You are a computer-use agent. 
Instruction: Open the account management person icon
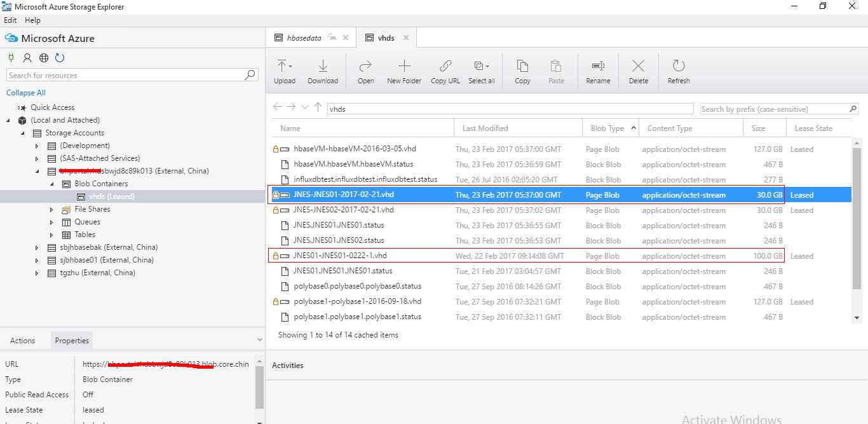pos(27,58)
